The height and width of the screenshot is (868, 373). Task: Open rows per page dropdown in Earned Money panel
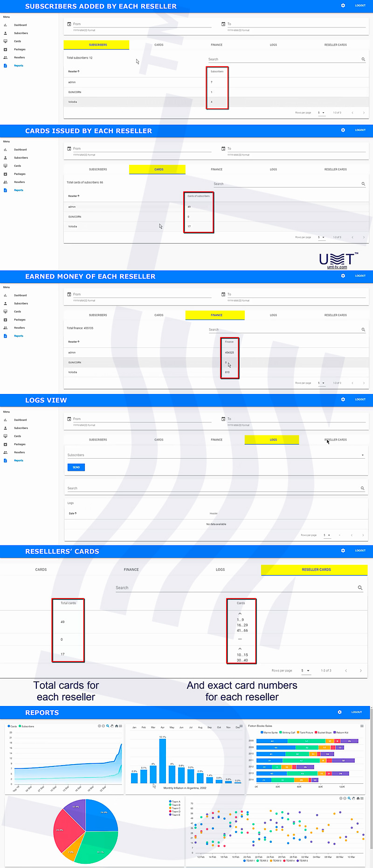point(321,383)
